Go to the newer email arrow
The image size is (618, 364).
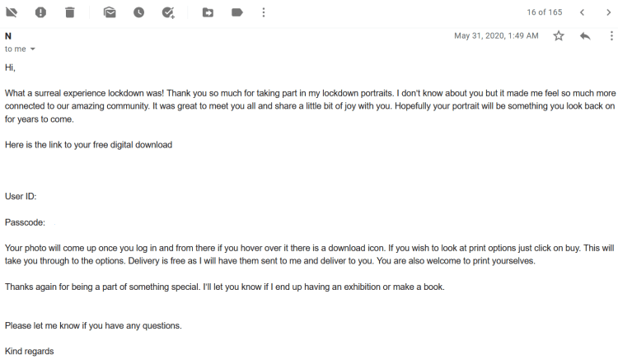point(583,12)
